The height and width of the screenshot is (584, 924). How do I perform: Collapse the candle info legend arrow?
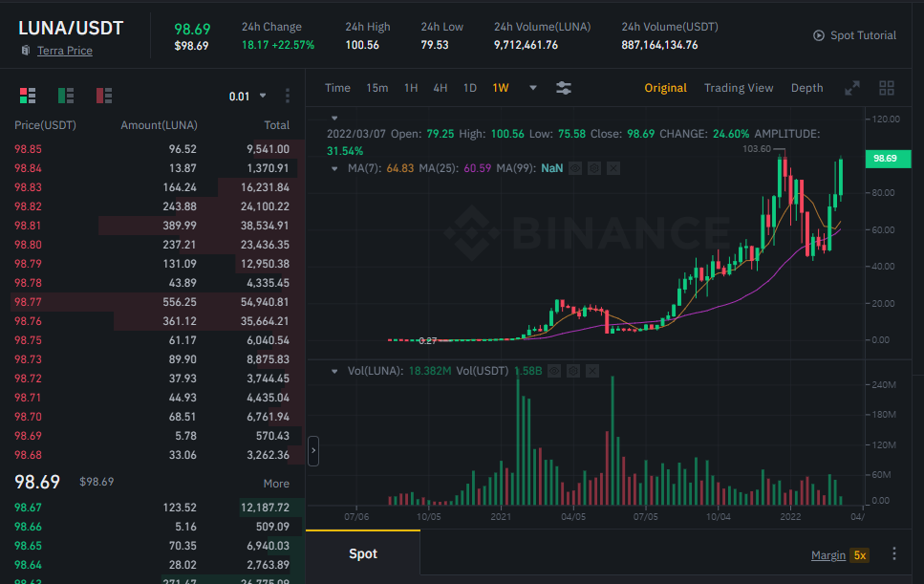[334, 118]
